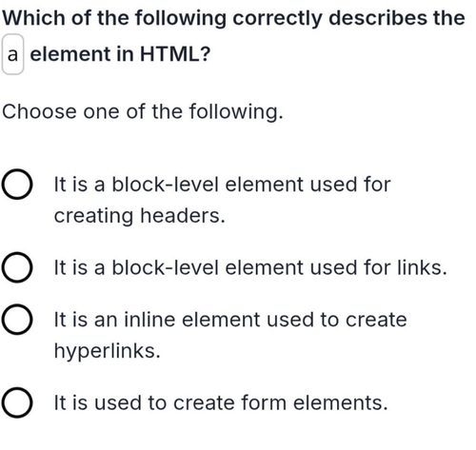Choose the inline element hyperlinks radio button
This screenshot has height=450, width=476.
click(x=17, y=320)
